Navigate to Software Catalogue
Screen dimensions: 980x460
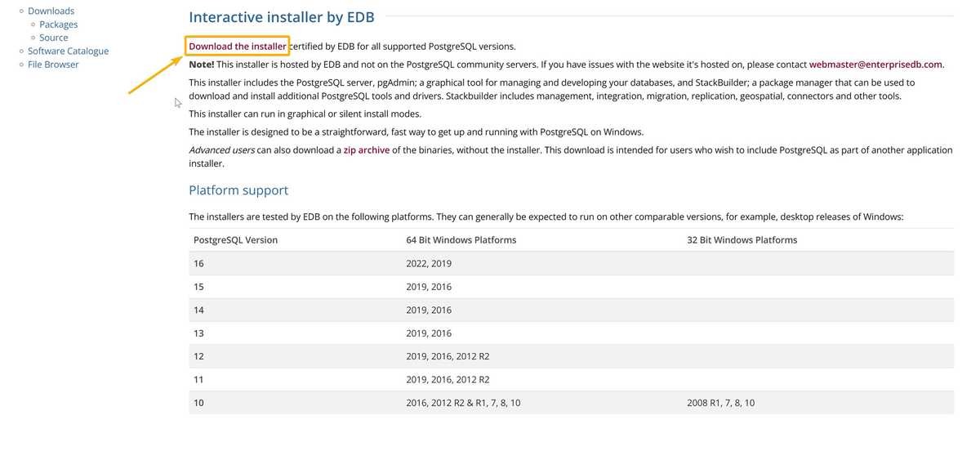tap(68, 51)
